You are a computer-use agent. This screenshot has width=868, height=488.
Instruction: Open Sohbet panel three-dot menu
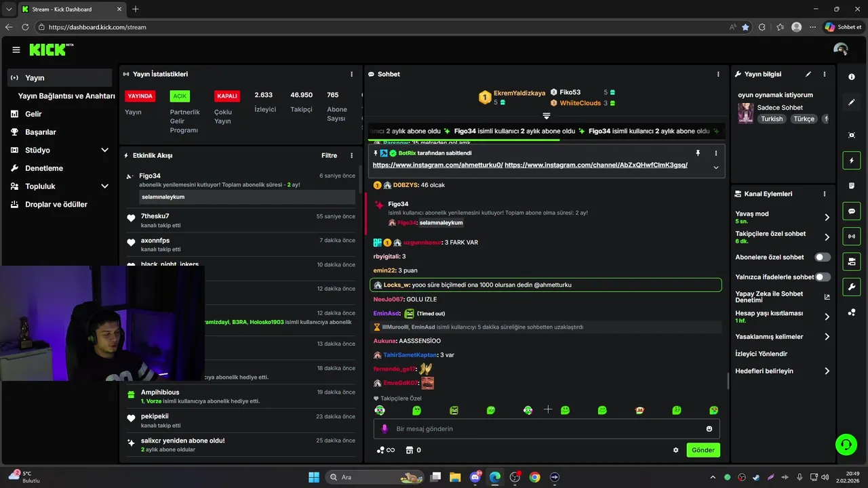[718, 74]
